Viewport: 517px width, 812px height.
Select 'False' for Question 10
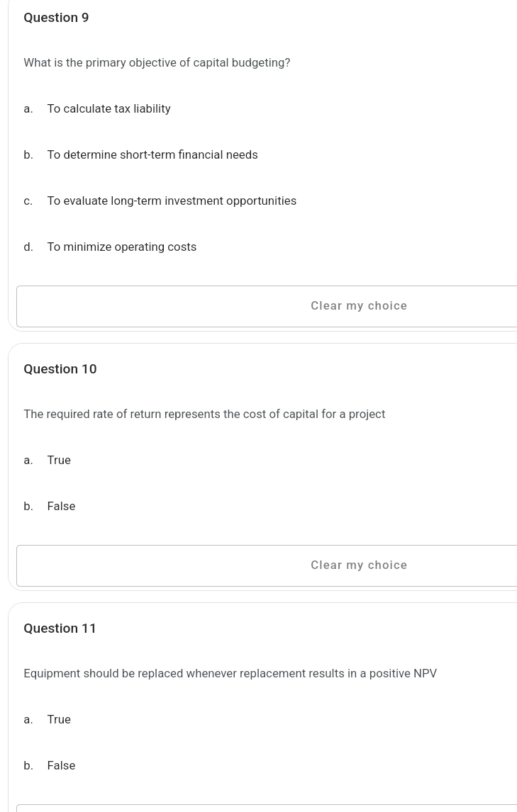[61, 506]
